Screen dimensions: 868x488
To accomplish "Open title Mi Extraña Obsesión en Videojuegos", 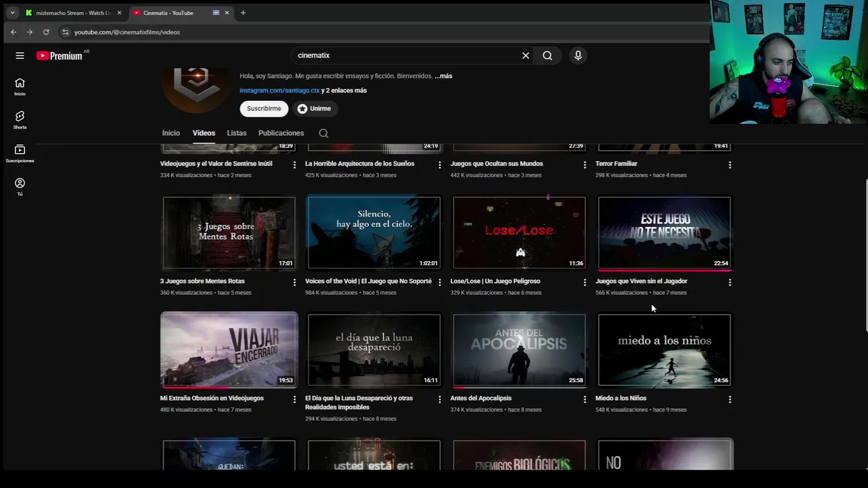I will click(x=212, y=399).
